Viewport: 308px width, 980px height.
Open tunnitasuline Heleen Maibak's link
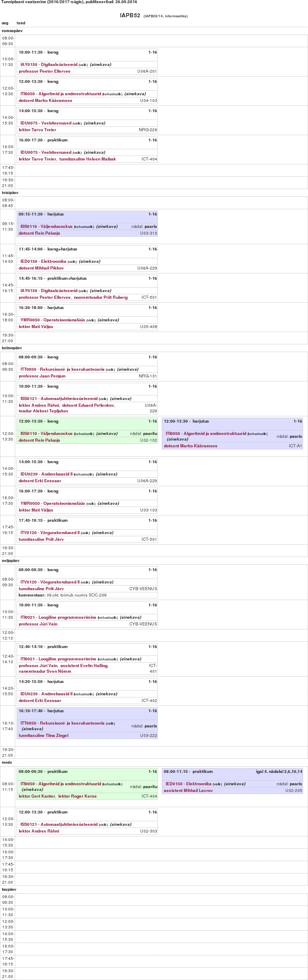click(x=87, y=159)
